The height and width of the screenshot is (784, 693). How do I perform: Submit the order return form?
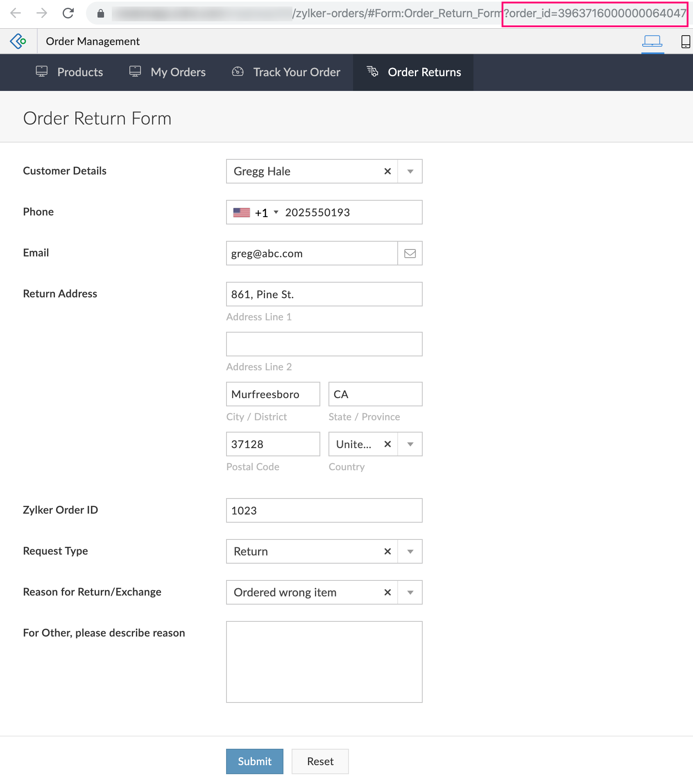(x=254, y=761)
